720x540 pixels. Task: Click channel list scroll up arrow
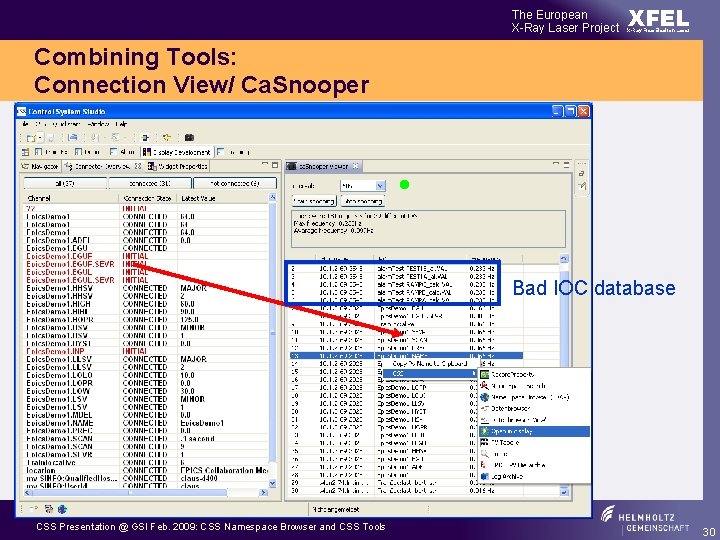point(272,197)
